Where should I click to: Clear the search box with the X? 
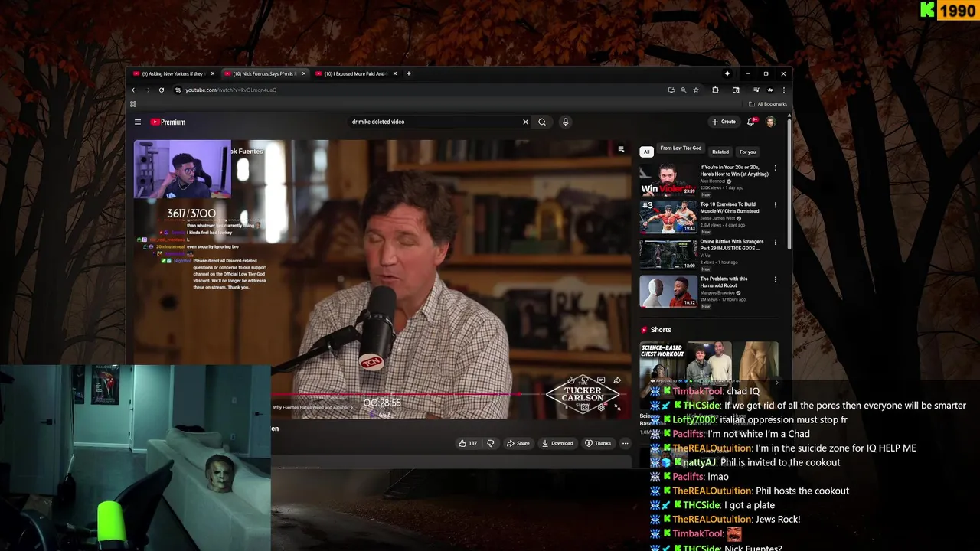tap(525, 122)
